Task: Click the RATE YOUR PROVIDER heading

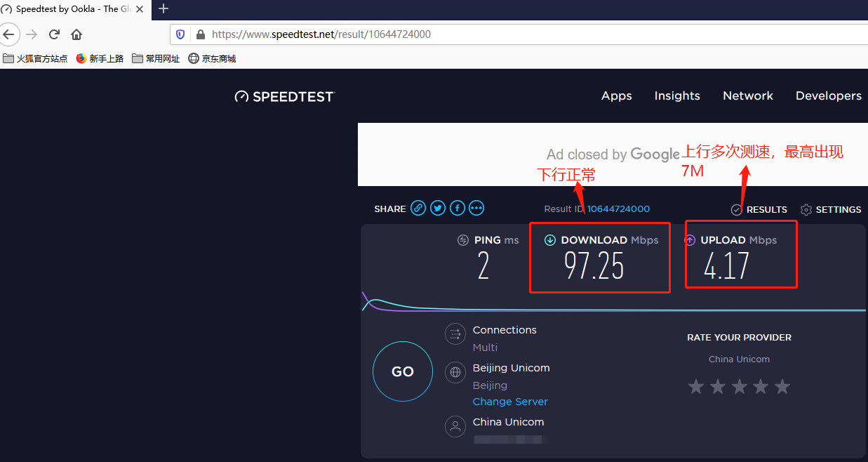Action: coord(740,338)
